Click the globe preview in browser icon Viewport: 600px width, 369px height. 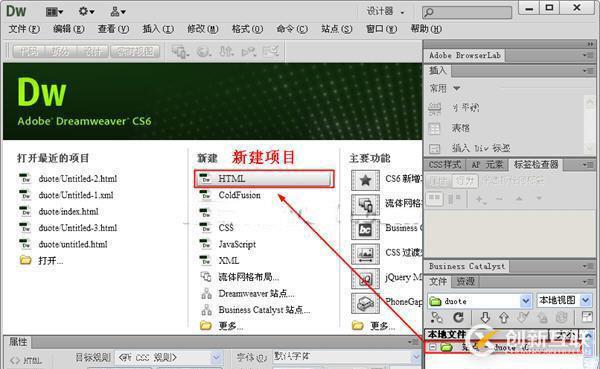[x=204, y=51]
